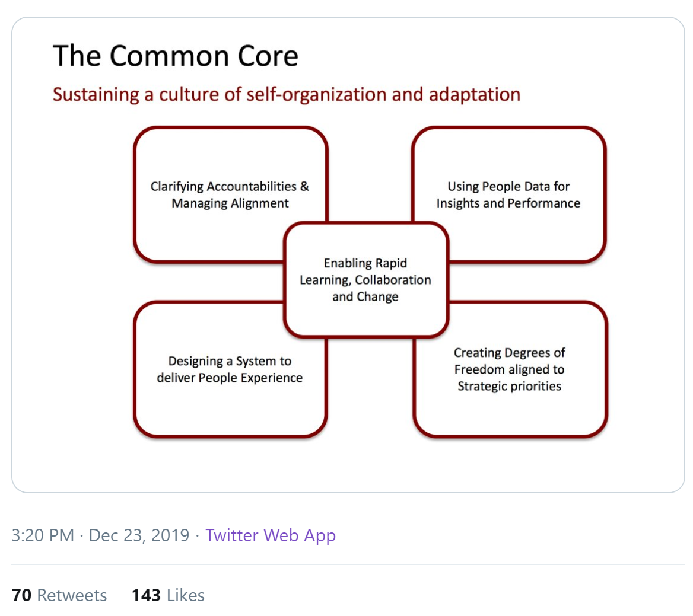Image resolution: width=693 pixels, height=616 pixels.
Task: View the 143 Likes list
Action: point(168,595)
